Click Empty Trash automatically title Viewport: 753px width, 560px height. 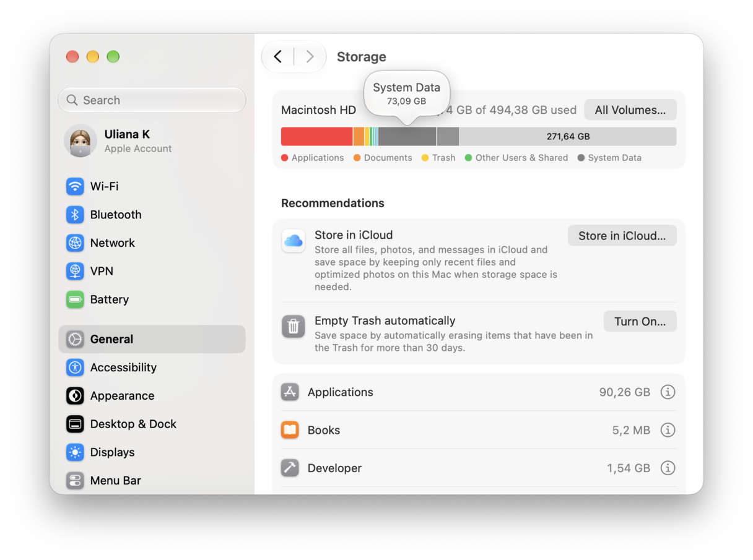tap(385, 321)
